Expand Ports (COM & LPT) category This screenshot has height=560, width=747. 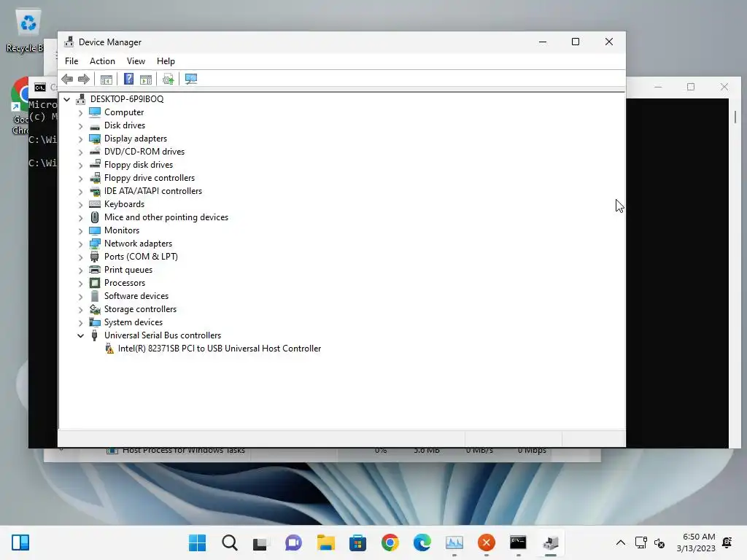tap(80, 257)
